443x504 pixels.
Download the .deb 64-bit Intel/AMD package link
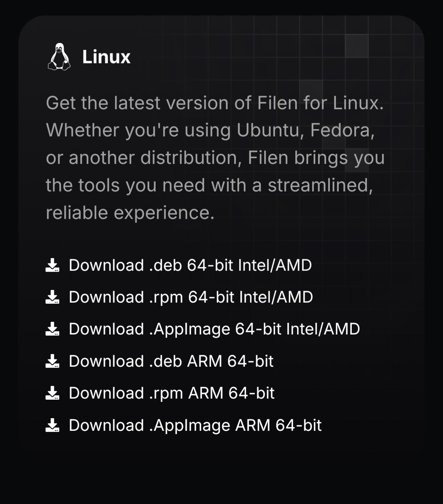click(x=190, y=265)
